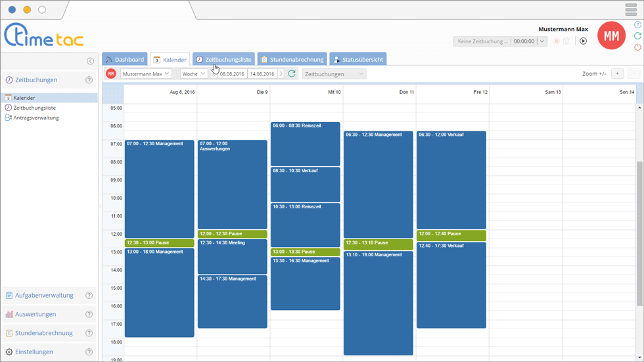Viewport: 644px width, 362px height.
Task: Zoom in with the plus button
Action: (x=617, y=74)
